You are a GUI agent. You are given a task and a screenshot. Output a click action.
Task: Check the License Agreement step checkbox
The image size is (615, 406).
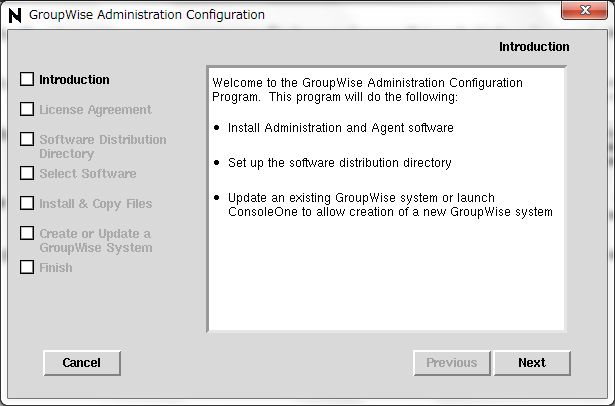coord(27,109)
